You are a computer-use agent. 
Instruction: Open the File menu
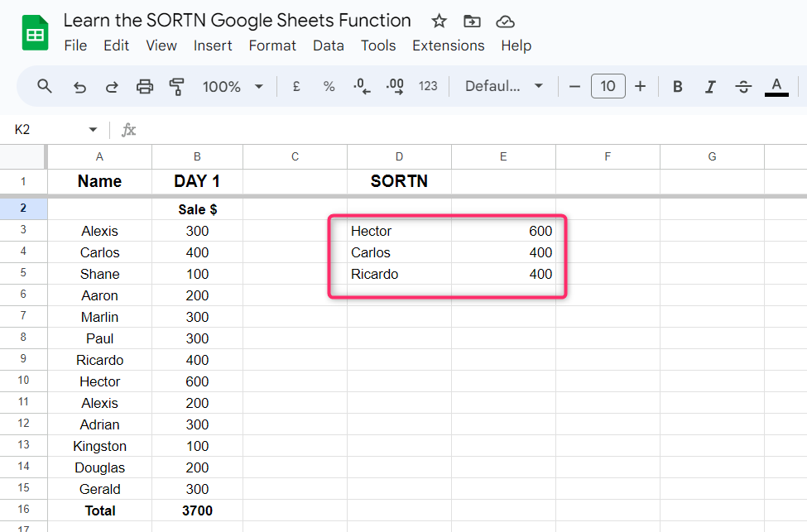click(x=75, y=46)
